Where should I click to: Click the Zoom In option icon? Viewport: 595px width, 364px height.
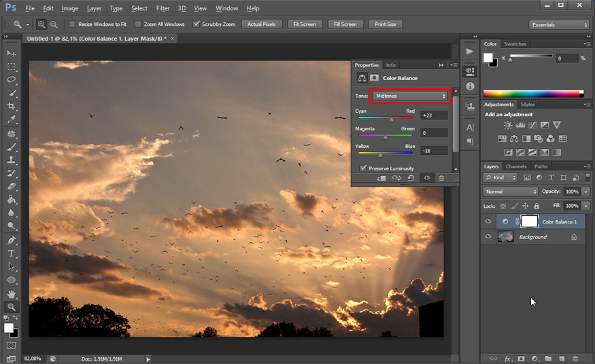(41, 24)
